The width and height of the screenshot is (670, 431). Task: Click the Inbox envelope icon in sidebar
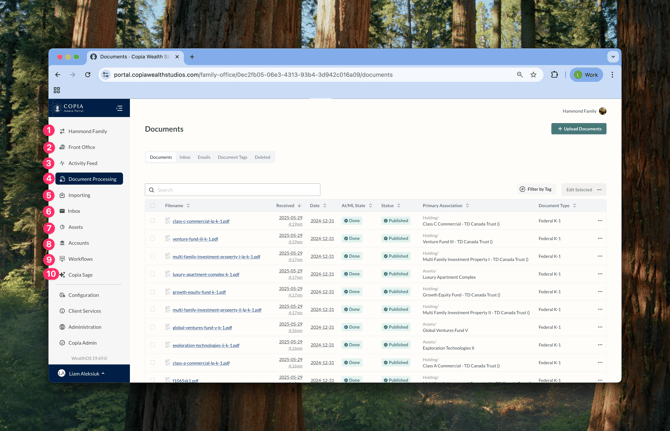tap(62, 211)
